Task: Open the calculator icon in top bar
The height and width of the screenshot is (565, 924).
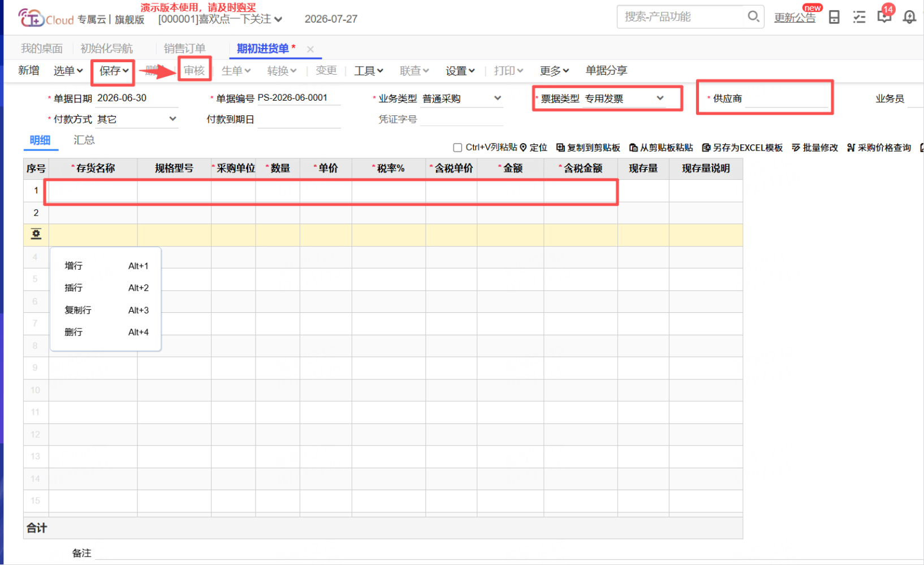Action: point(834,17)
